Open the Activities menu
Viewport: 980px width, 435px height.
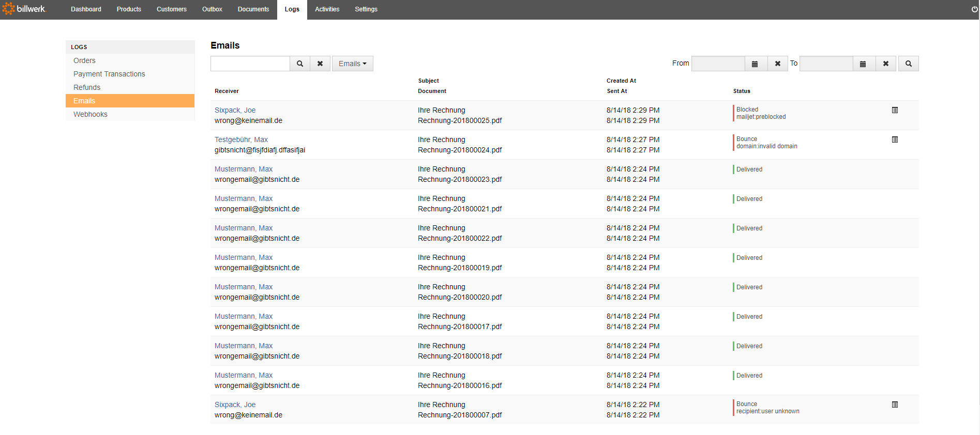click(327, 9)
